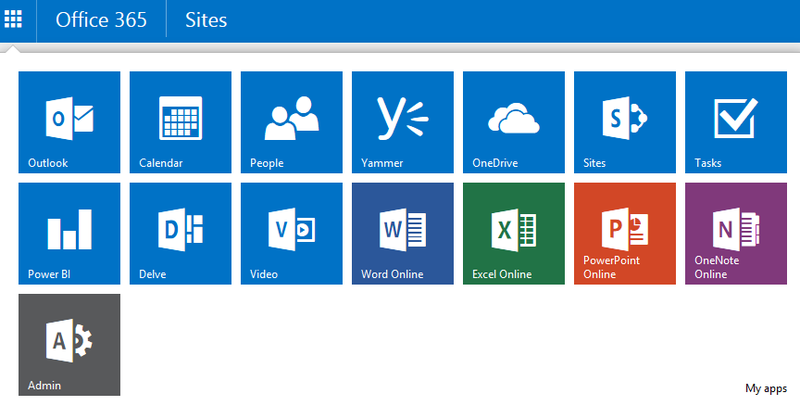Open the Sites tile with SharePoint icon
Image resolution: width=800 pixels, height=406 pixels.
(625, 122)
